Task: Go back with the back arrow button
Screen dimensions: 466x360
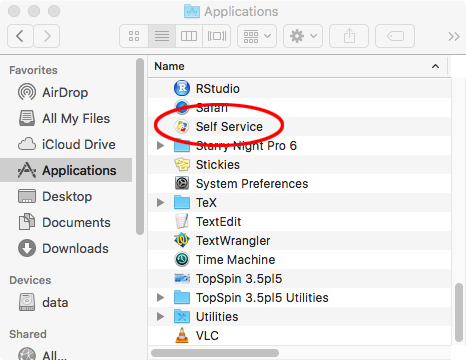Action: point(20,36)
